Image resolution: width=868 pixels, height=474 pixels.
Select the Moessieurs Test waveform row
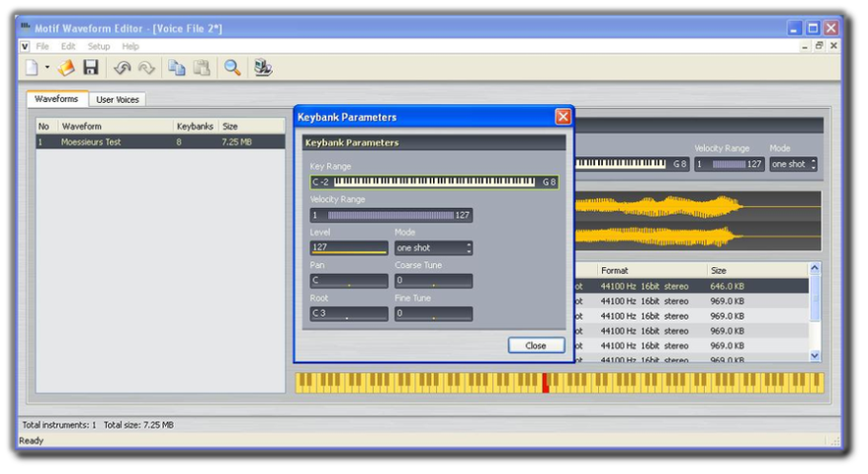pyautogui.click(x=160, y=142)
